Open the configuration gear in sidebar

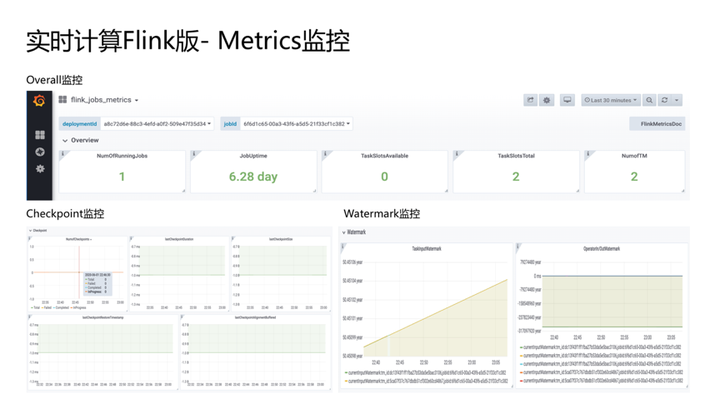[x=40, y=169]
